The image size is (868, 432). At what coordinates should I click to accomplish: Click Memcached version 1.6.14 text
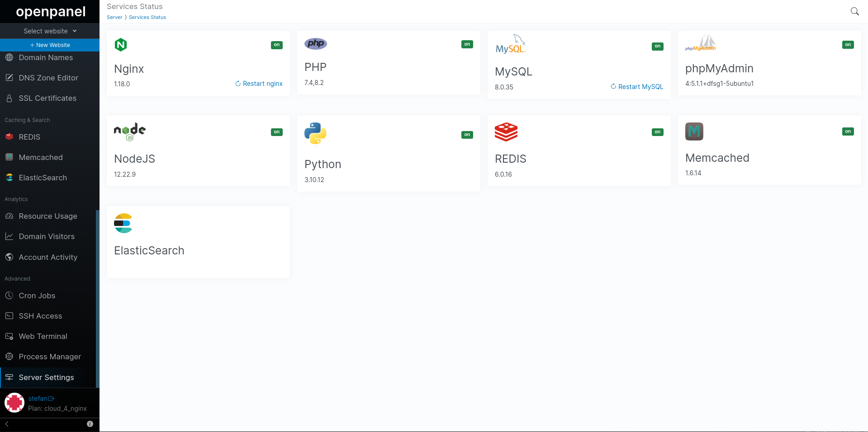click(x=693, y=173)
